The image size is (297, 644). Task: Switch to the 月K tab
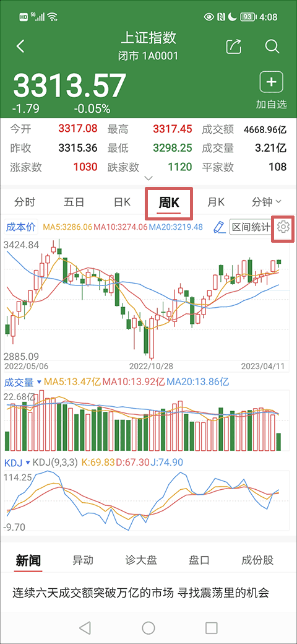click(216, 202)
